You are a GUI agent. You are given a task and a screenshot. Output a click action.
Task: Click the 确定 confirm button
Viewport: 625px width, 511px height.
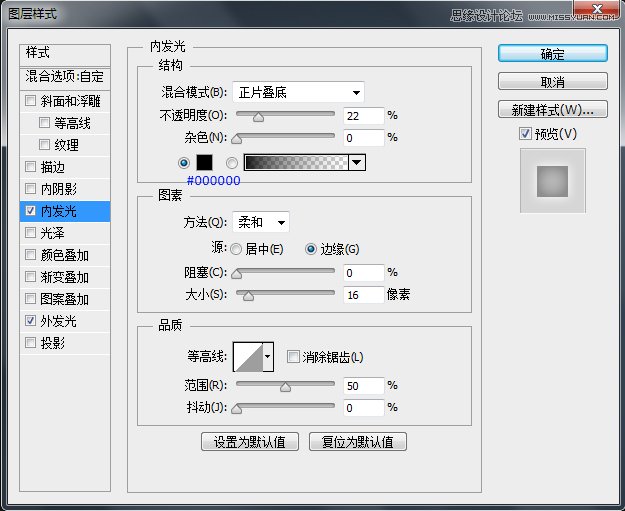(552, 54)
